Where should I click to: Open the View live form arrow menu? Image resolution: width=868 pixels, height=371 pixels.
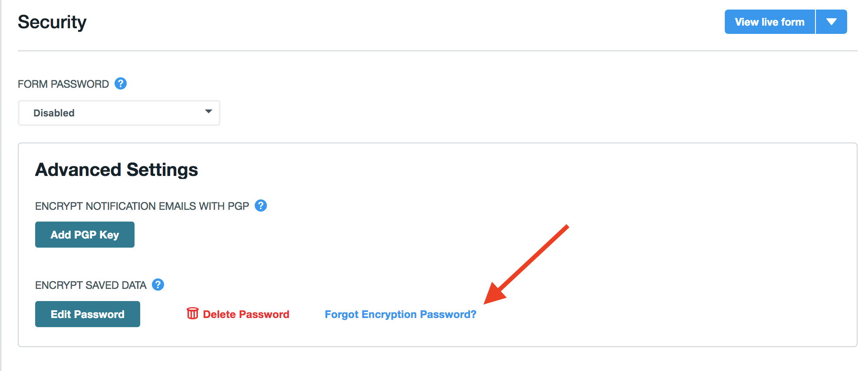[831, 22]
